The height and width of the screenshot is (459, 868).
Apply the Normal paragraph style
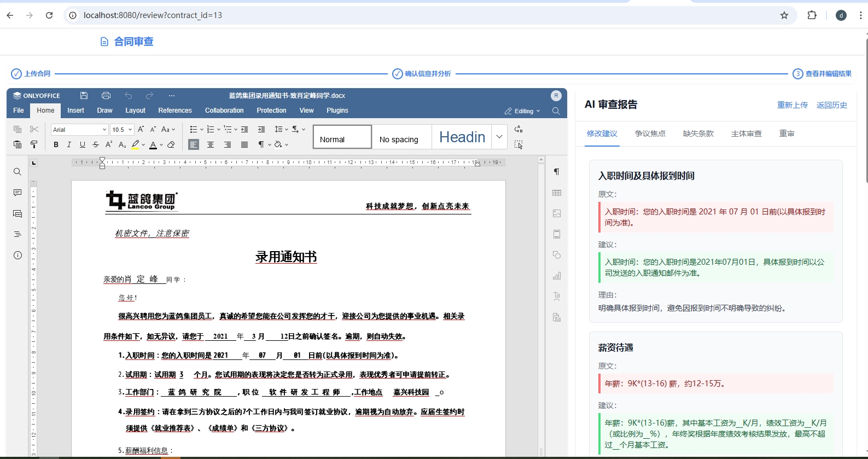342,137
